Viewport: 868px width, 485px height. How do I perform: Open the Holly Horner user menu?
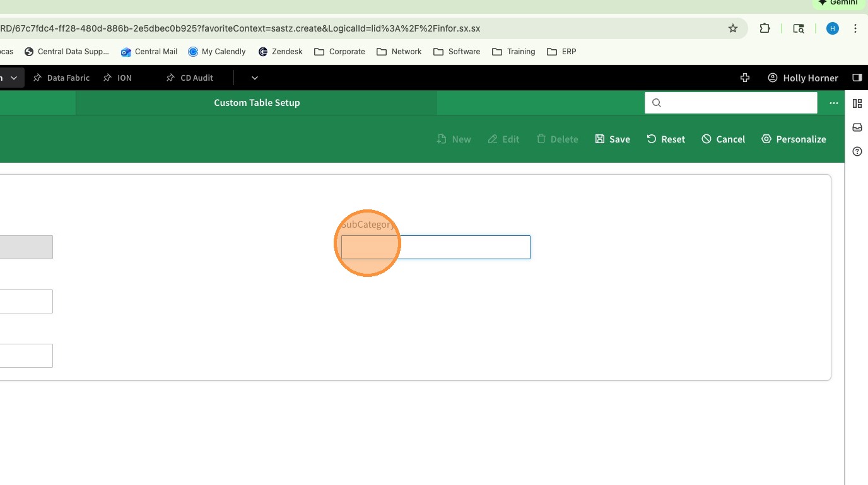coord(803,78)
